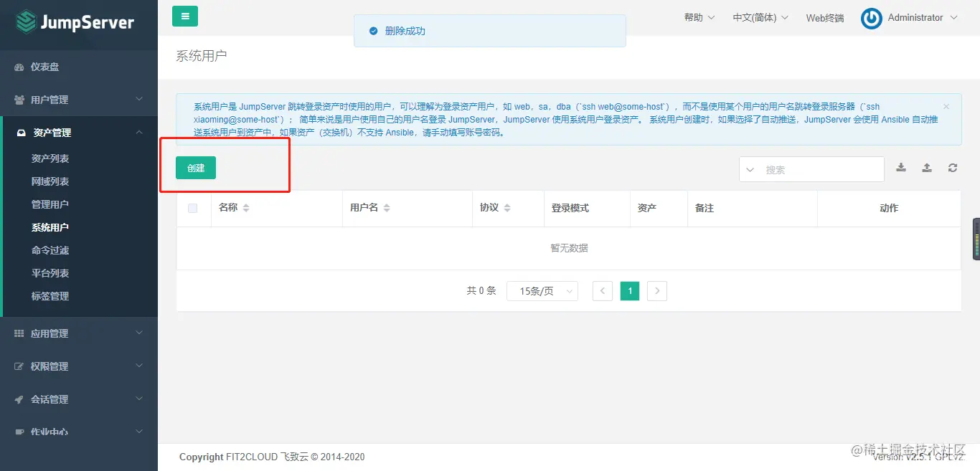Click the 登录模式 column header
The image size is (980, 471).
pyautogui.click(x=570, y=208)
